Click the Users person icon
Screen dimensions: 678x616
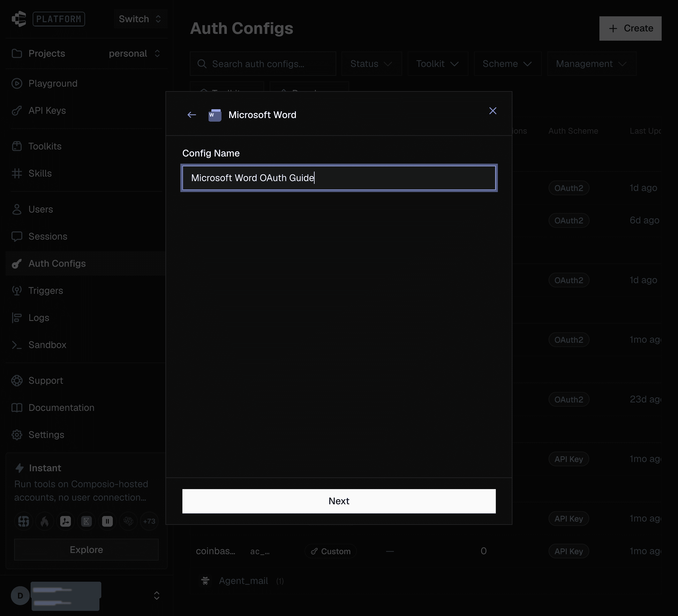pyautogui.click(x=17, y=209)
